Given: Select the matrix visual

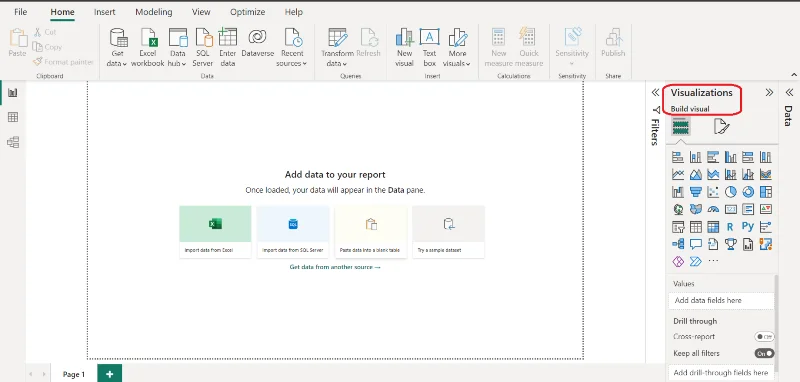Looking at the screenshot, I should (713, 226).
